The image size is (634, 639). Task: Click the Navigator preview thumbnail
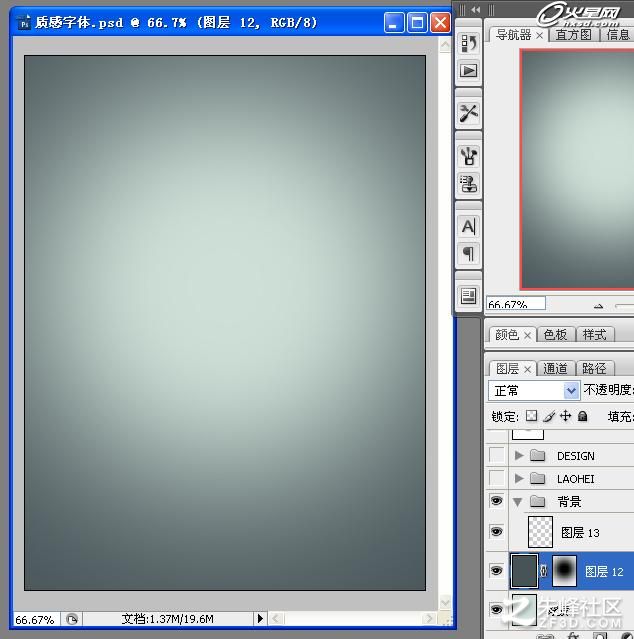point(577,169)
